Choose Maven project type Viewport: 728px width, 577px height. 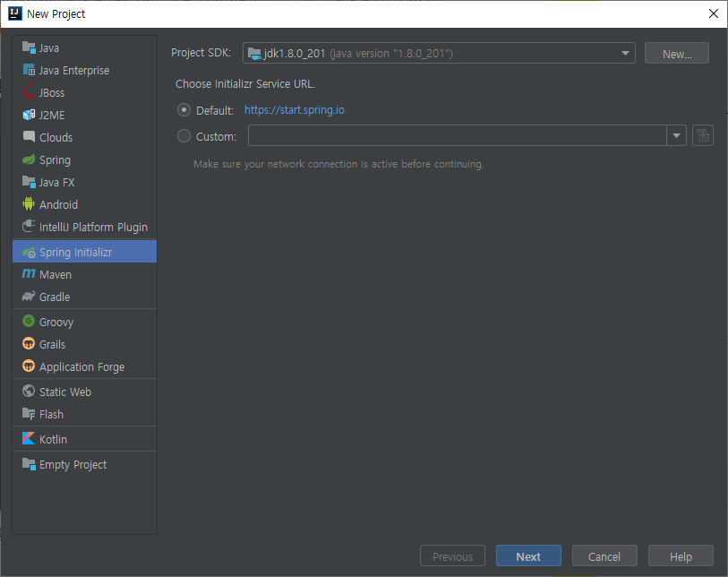pos(84,274)
